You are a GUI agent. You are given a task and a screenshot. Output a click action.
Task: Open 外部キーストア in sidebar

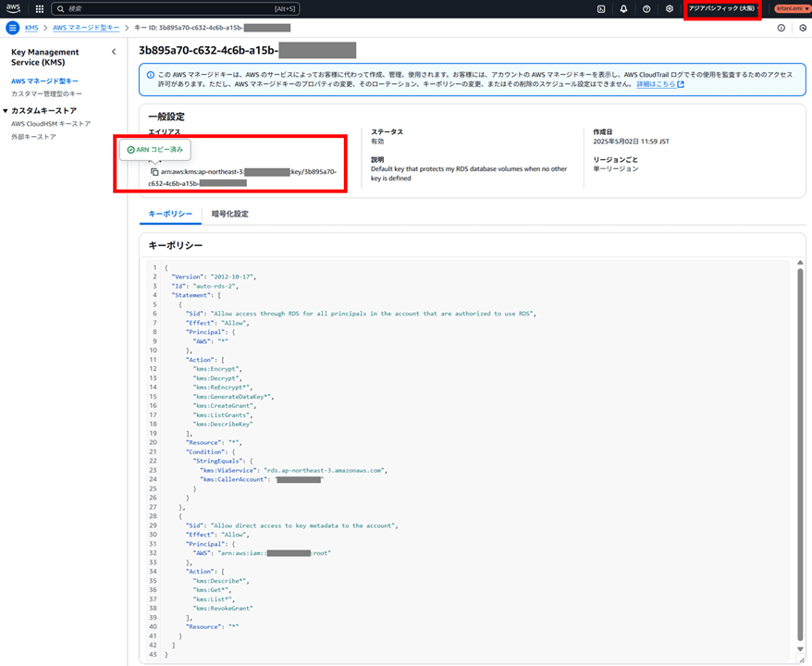click(x=33, y=137)
